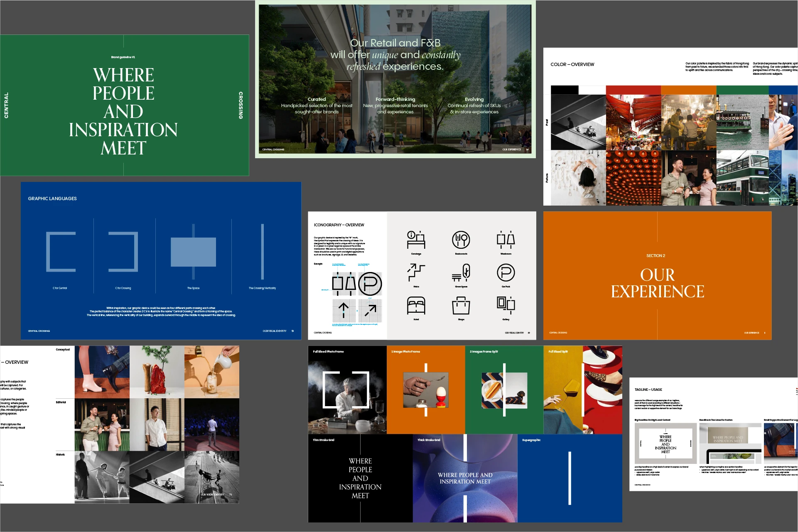Screen dimensions: 798x532
Task: Click the 'Forward-thinking' subheading
Action: [395, 99]
